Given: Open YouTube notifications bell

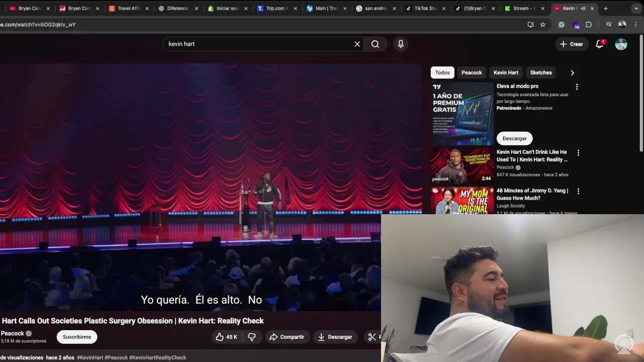Looking at the screenshot, I should pyautogui.click(x=599, y=44).
